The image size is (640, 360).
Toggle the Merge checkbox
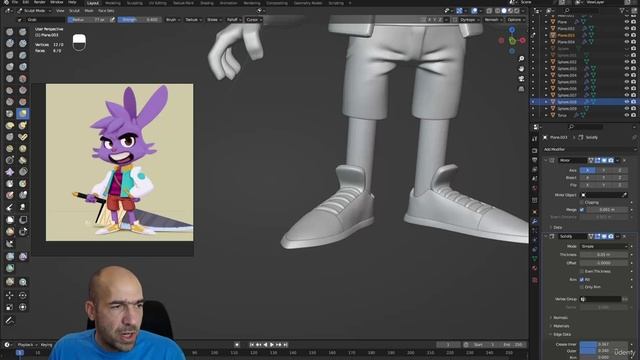[582, 210]
